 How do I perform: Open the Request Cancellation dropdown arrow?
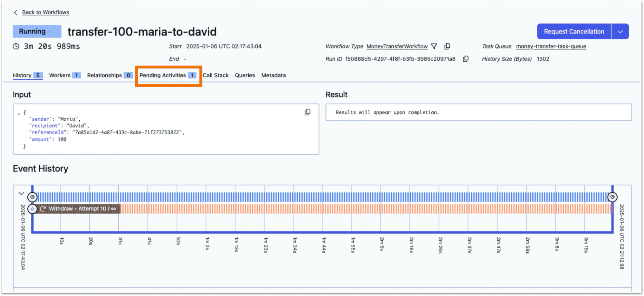[x=620, y=32]
